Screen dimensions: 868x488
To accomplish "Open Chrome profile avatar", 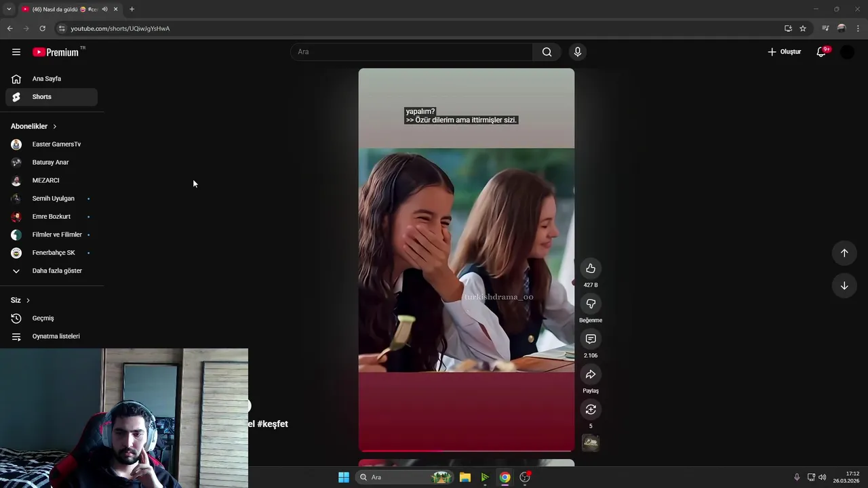I will click(x=842, y=28).
